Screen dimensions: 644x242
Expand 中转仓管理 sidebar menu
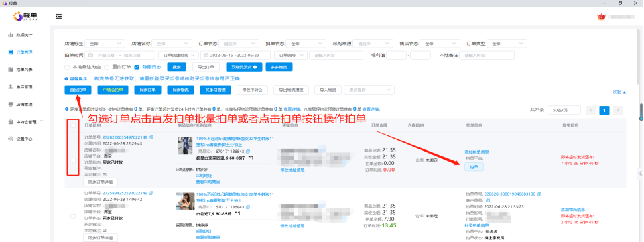click(x=26, y=121)
